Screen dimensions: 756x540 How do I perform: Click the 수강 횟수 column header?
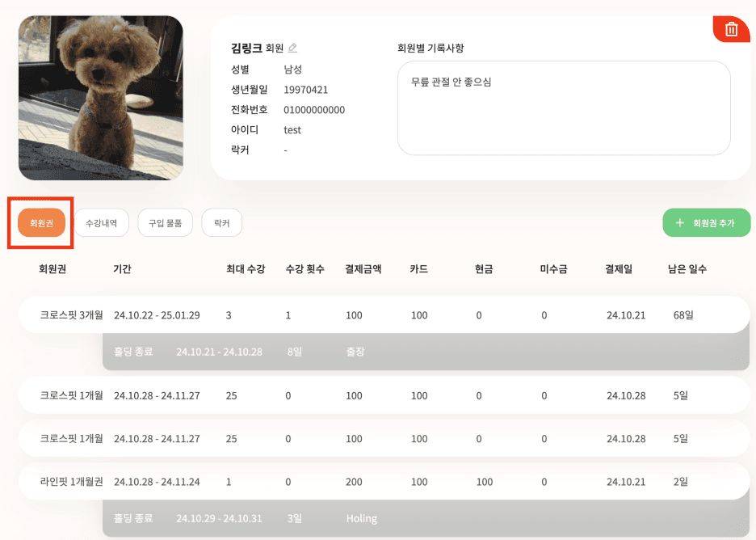tap(304, 269)
